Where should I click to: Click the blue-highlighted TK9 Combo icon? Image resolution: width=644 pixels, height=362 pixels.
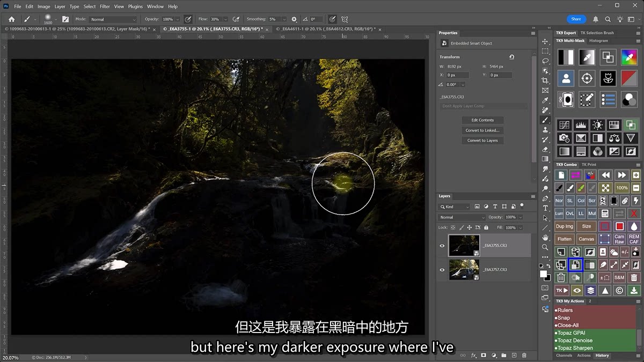(x=576, y=264)
